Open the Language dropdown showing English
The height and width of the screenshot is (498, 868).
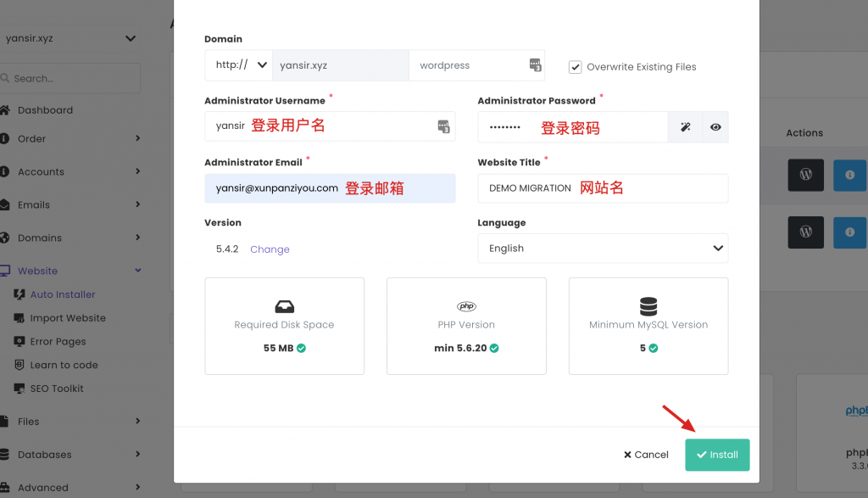603,249
